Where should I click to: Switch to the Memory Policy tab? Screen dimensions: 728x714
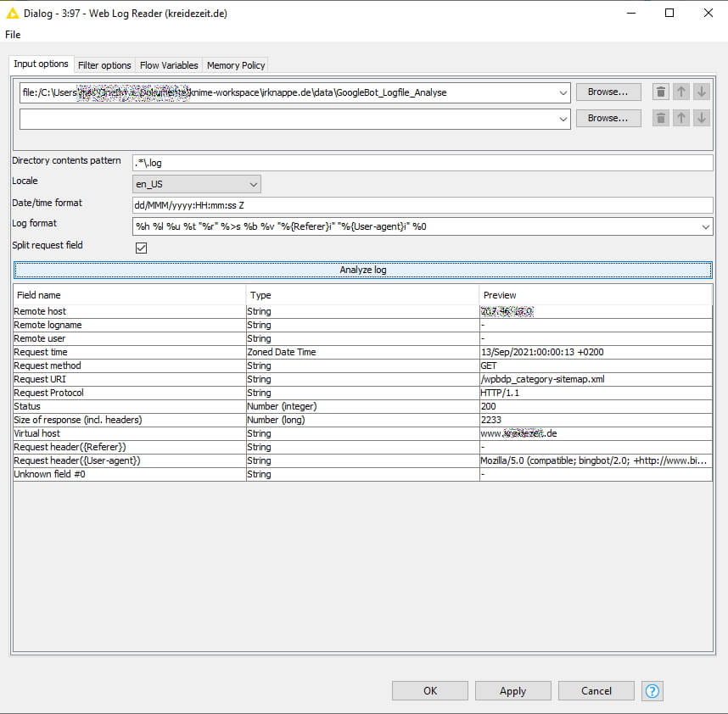236,65
